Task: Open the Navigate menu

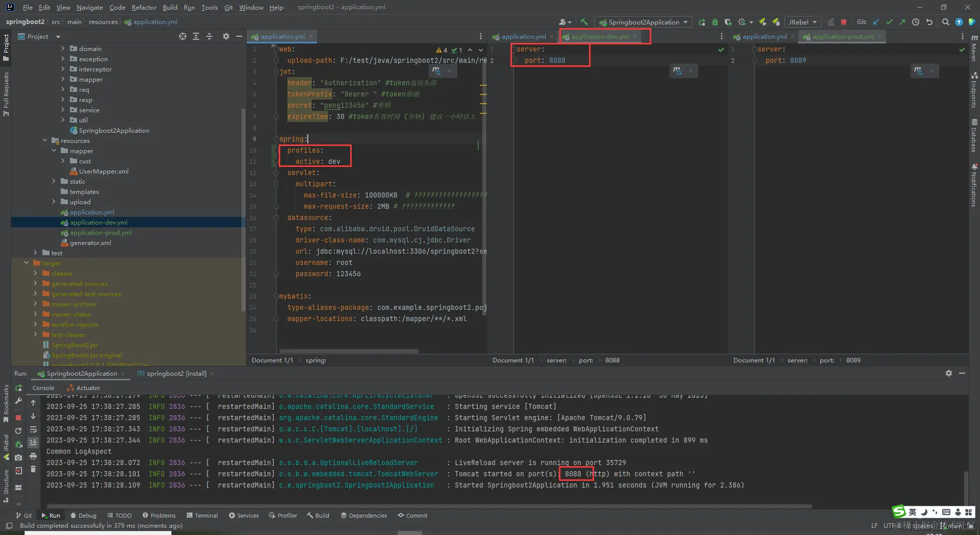Action: coord(89,7)
